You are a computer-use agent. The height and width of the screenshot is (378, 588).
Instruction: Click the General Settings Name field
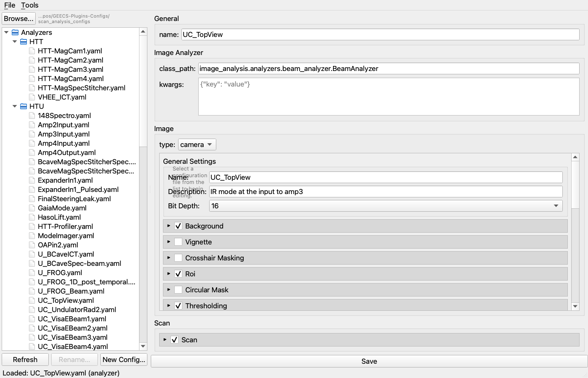click(386, 177)
